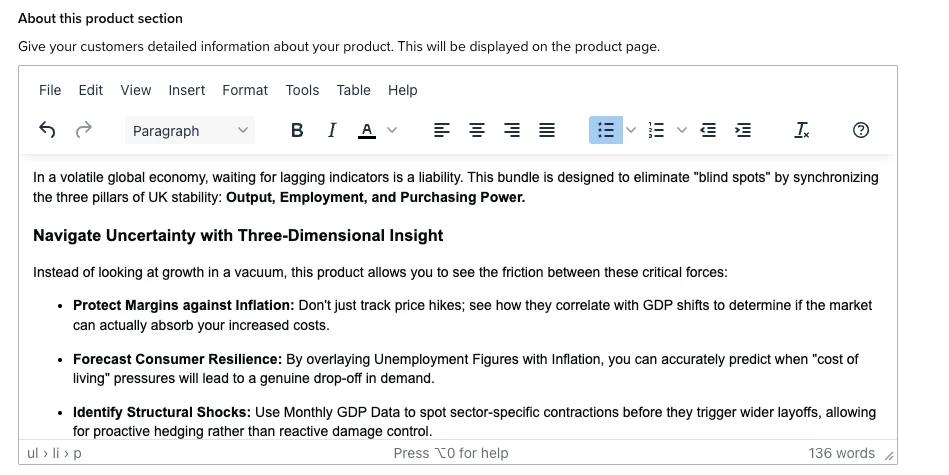Align text to the right
This screenshot has width=949, height=475.
point(512,130)
